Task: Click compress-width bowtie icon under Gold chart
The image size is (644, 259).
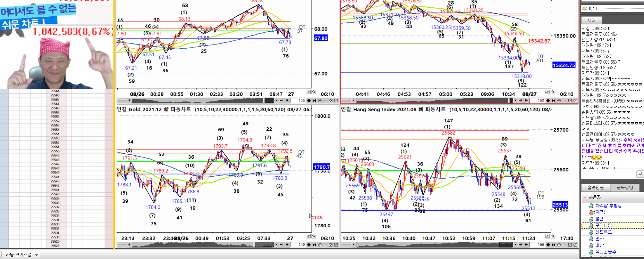Action: (314, 245)
